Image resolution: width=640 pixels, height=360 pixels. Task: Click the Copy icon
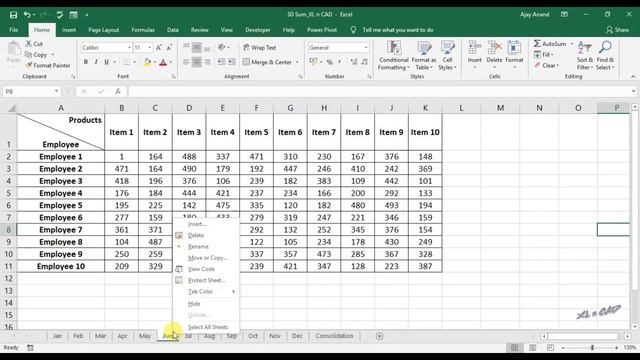pyautogui.click(x=28, y=54)
